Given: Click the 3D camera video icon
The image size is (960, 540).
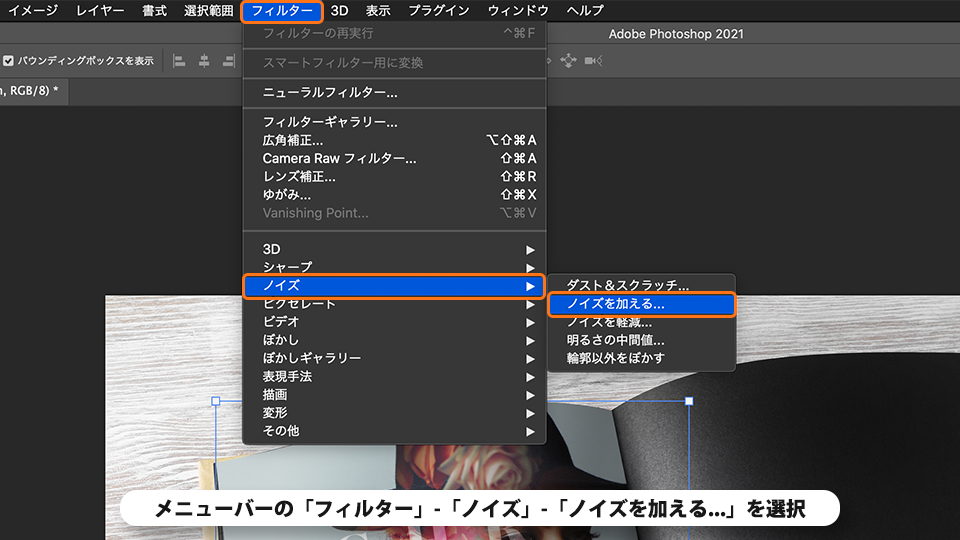Looking at the screenshot, I should (593, 61).
